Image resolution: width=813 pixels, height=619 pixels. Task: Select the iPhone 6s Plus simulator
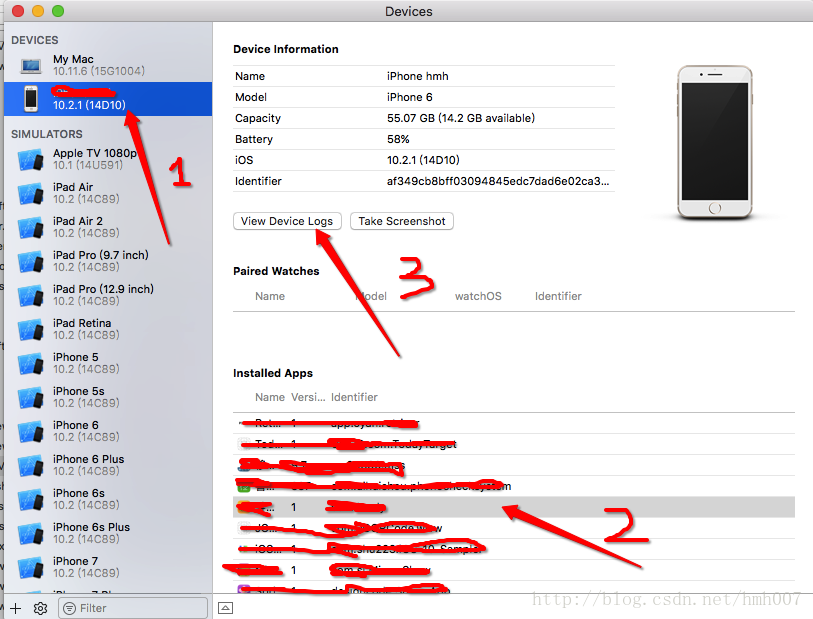[108, 533]
